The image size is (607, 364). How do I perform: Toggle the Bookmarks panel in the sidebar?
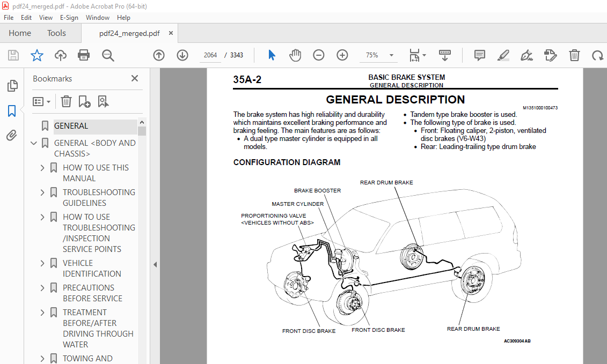pos(12,111)
